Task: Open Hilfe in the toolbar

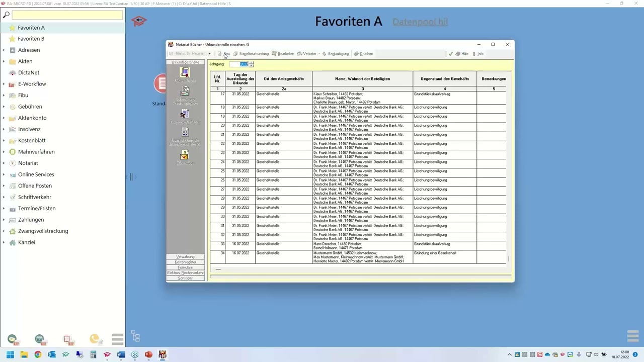Action: [x=462, y=54]
